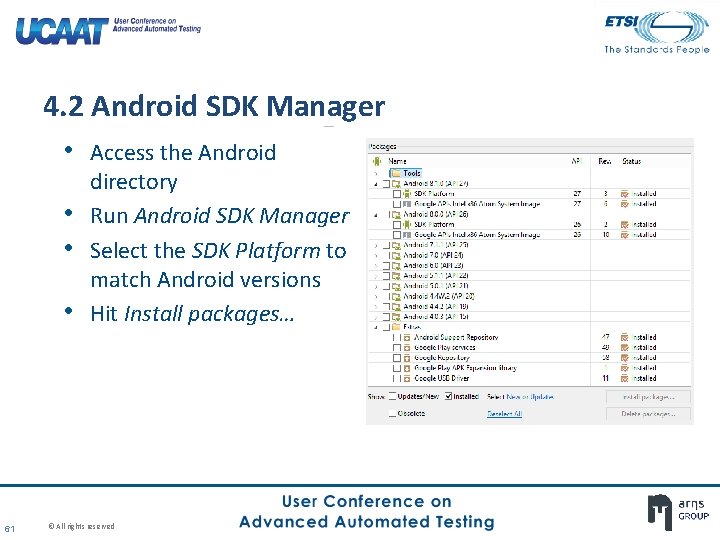Click the Updates link beside Select
This screenshot has width=720, height=540.
click(x=542, y=397)
